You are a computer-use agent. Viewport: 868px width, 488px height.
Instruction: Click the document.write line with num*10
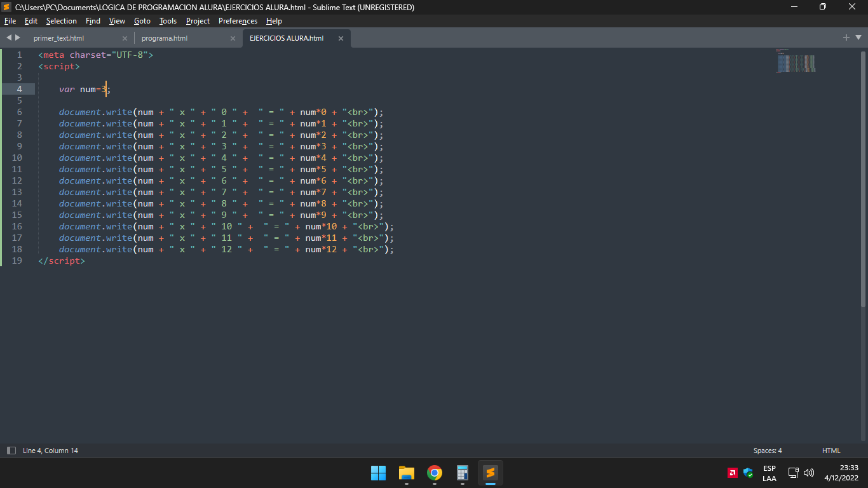click(x=227, y=226)
